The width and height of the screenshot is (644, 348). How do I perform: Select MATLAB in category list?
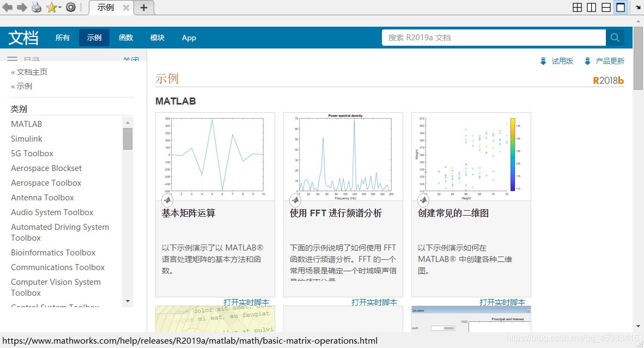tap(26, 124)
